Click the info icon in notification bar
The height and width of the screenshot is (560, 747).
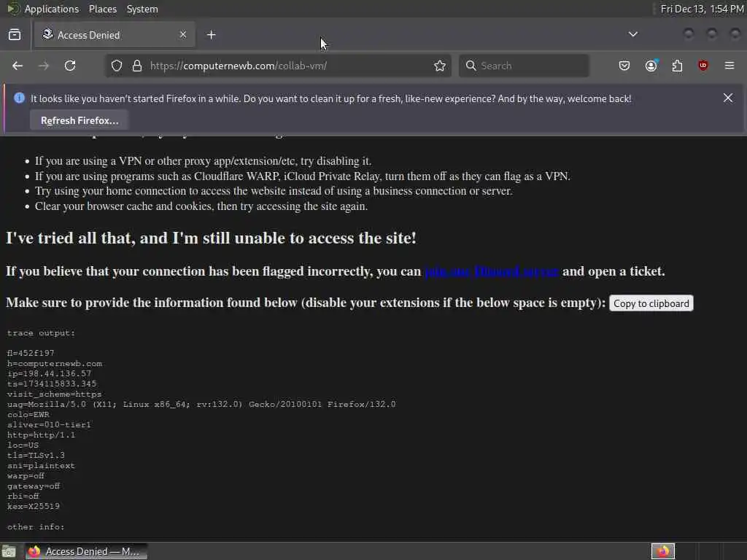pyautogui.click(x=19, y=98)
